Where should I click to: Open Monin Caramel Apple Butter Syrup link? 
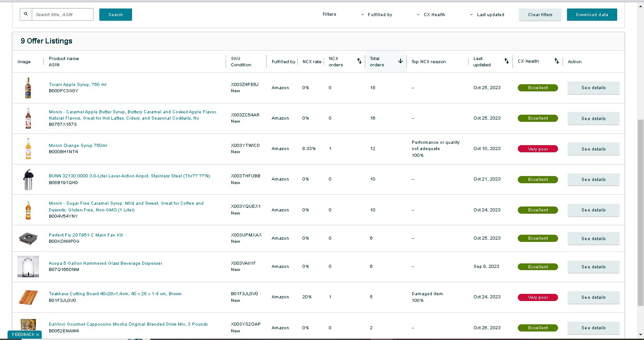132,115
